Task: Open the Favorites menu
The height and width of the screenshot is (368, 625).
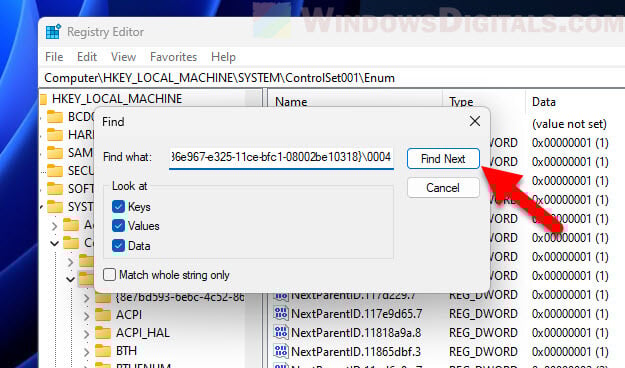Action: (173, 57)
